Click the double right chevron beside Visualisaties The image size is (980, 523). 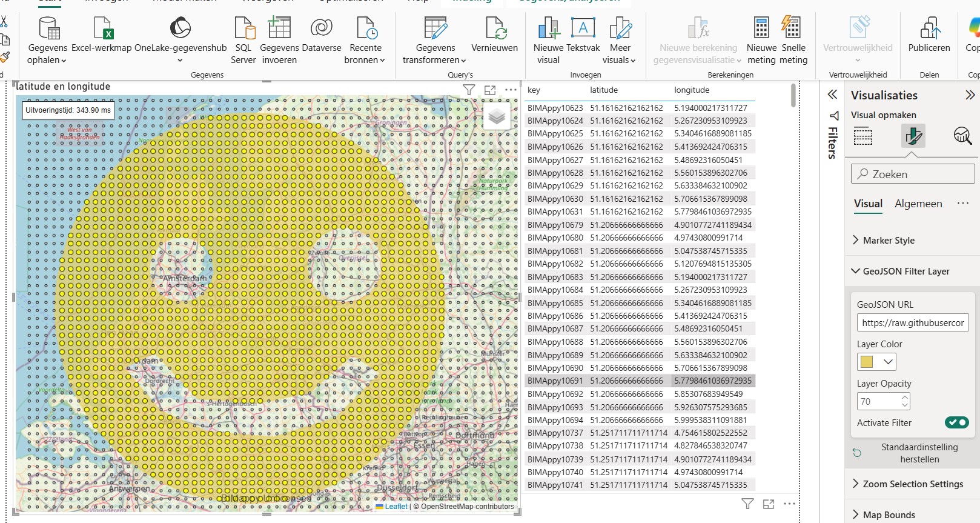[970, 95]
